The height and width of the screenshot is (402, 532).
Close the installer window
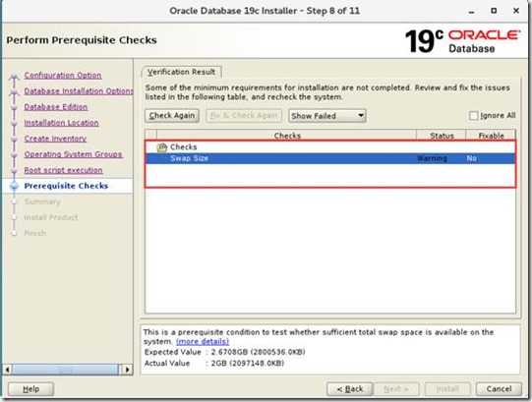coord(516,11)
